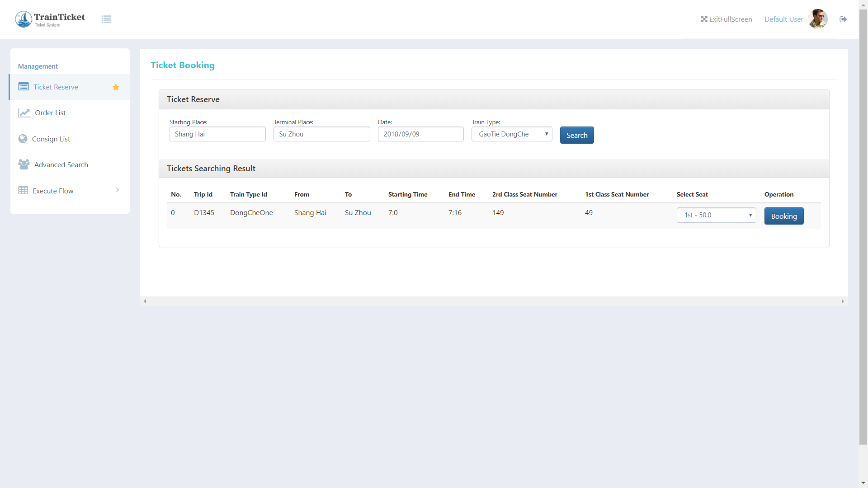Click the logout arrow icon in the header
Image resolution: width=868 pixels, height=488 pixels.
pyautogui.click(x=843, y=19)
